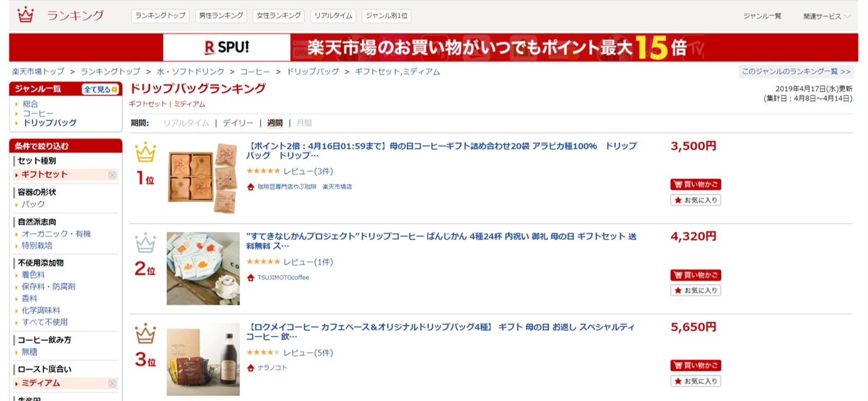Open このジャンルのランキング一覧 >> link
Screen dimensions: 868x401
[x=796, y=71]
